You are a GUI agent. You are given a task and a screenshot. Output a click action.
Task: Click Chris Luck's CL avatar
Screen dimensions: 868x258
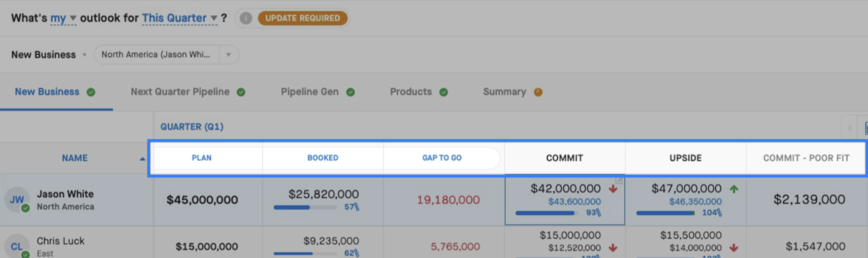point(17,246)
